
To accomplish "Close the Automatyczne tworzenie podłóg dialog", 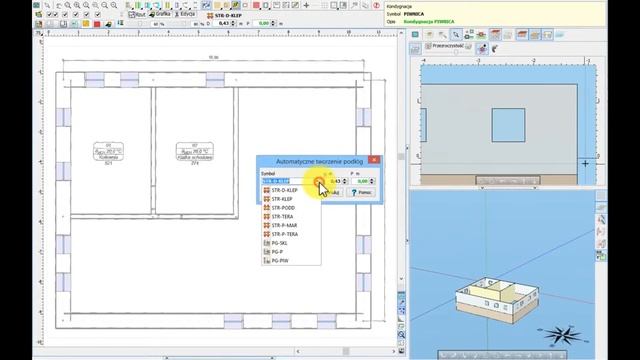I will 373,160.
